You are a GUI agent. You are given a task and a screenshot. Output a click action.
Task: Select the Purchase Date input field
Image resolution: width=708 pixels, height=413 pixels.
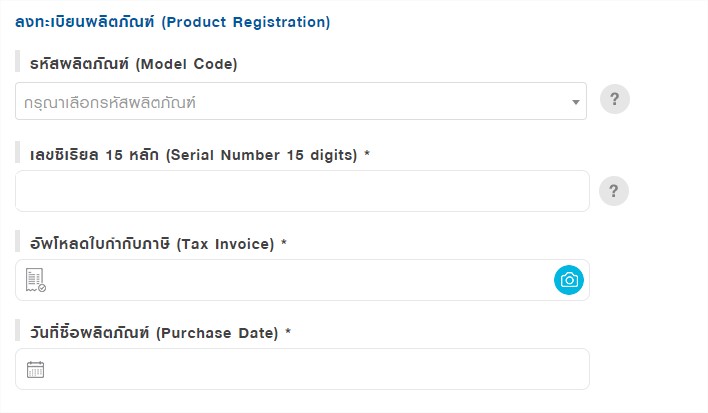303,369
